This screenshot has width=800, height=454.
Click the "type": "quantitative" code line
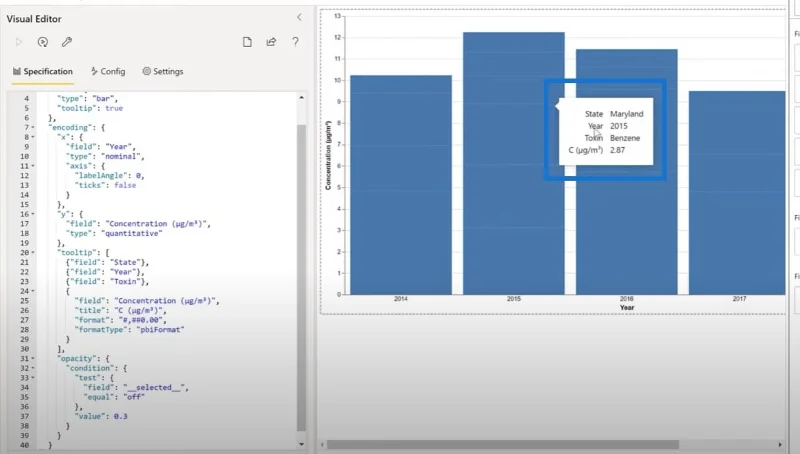pos(114,234)
